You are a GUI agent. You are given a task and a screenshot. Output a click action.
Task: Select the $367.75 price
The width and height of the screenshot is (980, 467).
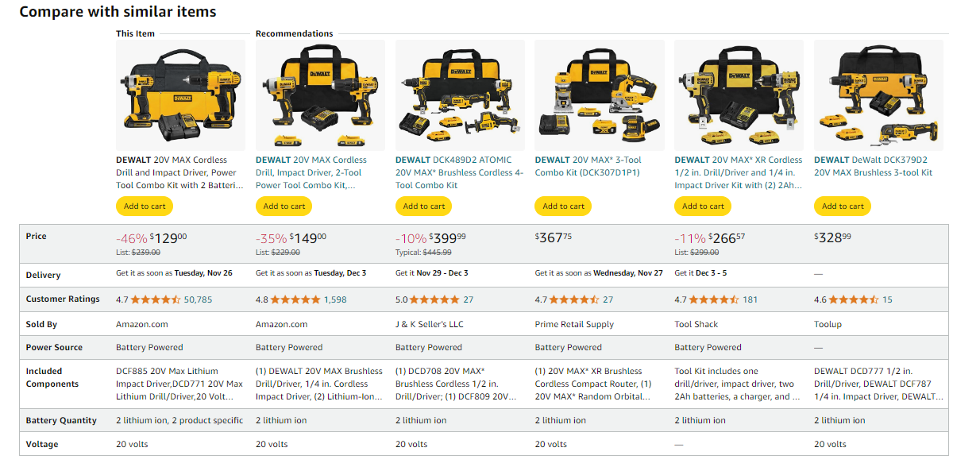point(554,237)
